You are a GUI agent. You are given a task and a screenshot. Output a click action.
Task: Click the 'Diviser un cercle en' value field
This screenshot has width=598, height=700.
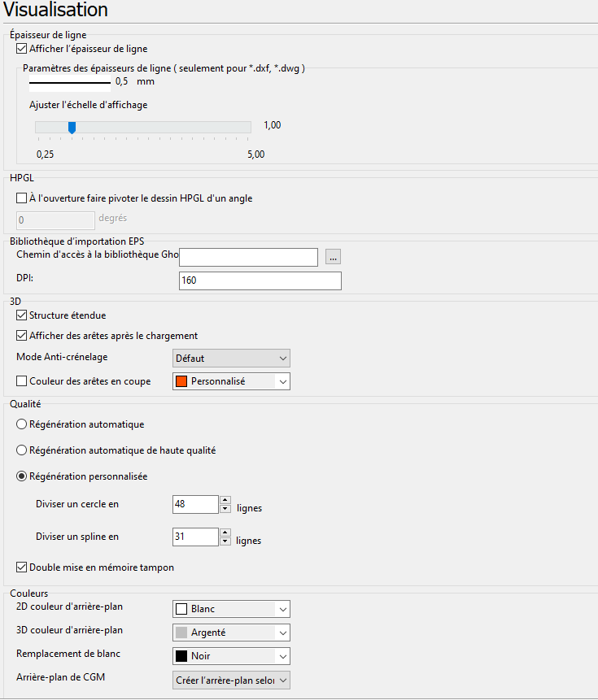tap(195, 504)
